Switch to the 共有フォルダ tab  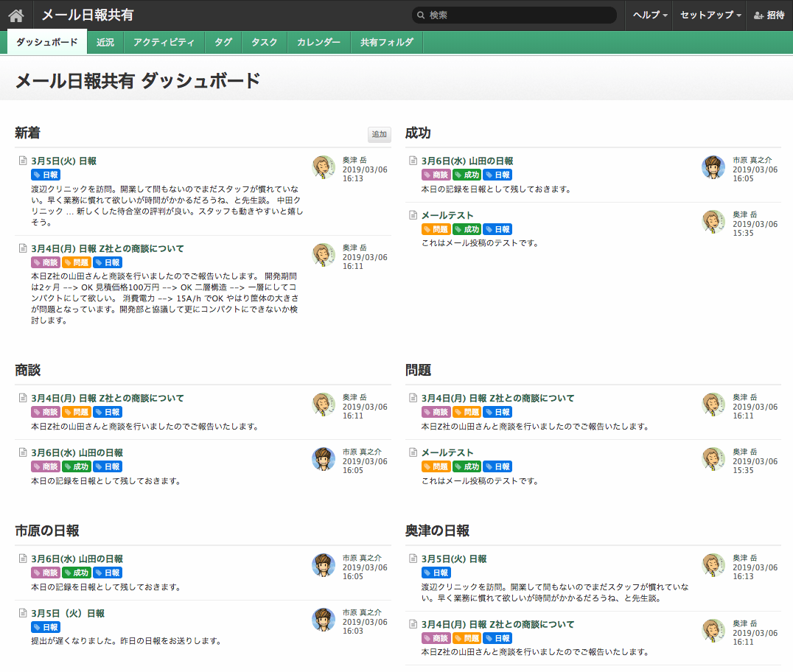click(x=385, y=42)
